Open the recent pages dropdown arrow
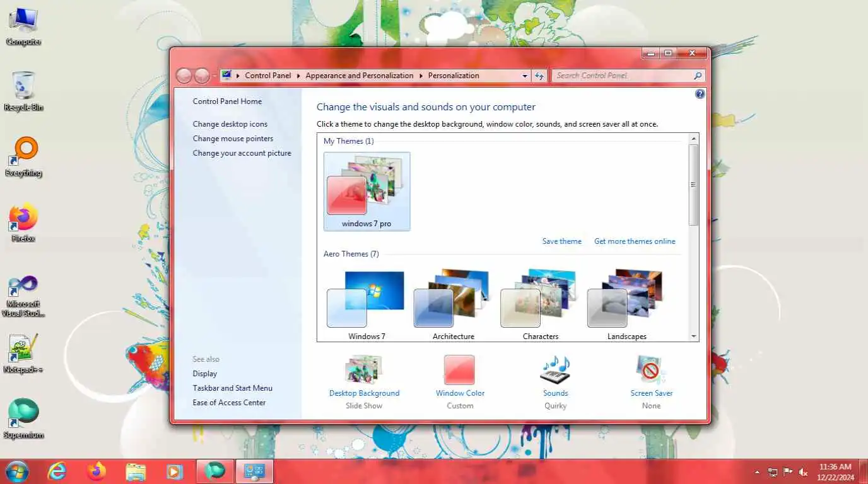This screenshot has height=484, width=868. pos(214,76)
